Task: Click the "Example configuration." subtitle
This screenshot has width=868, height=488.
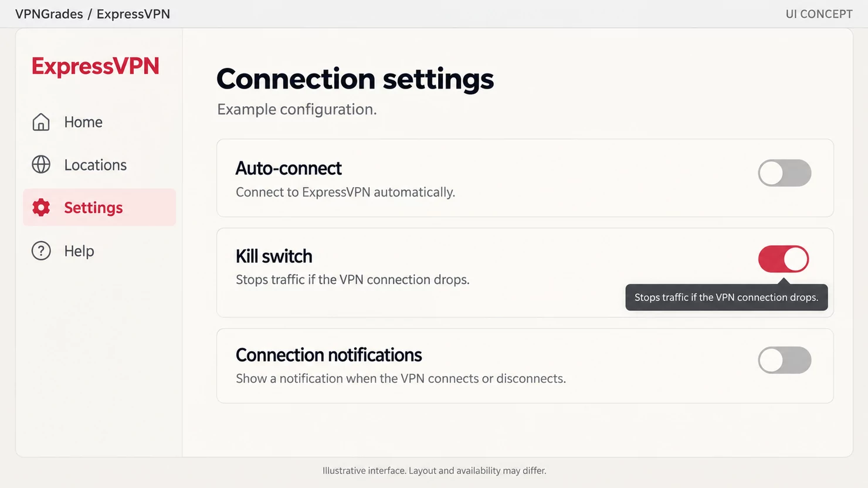Action: click(297, 110)
